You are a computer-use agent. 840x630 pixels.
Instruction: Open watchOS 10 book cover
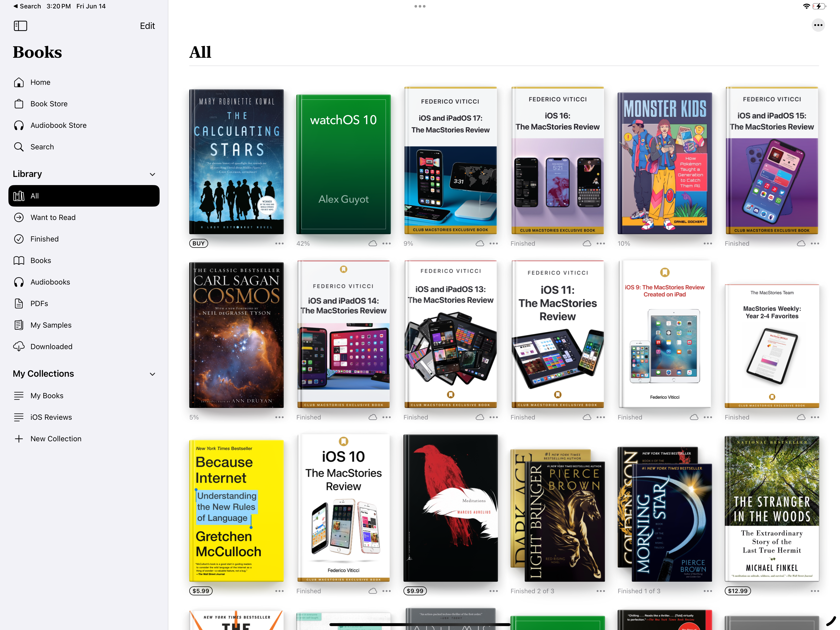pos(344,164)
